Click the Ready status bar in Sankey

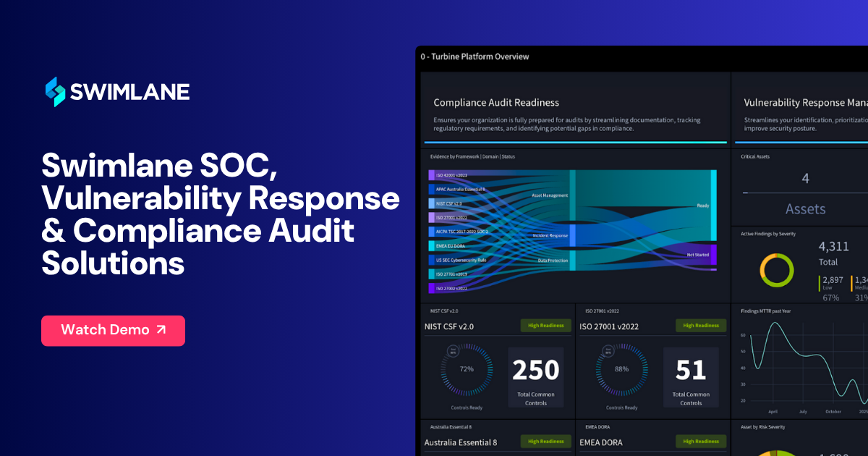point(713,206)
